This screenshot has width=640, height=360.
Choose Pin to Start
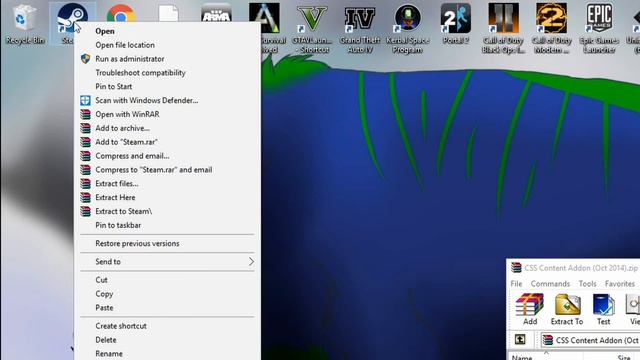[x=167, y=87]
